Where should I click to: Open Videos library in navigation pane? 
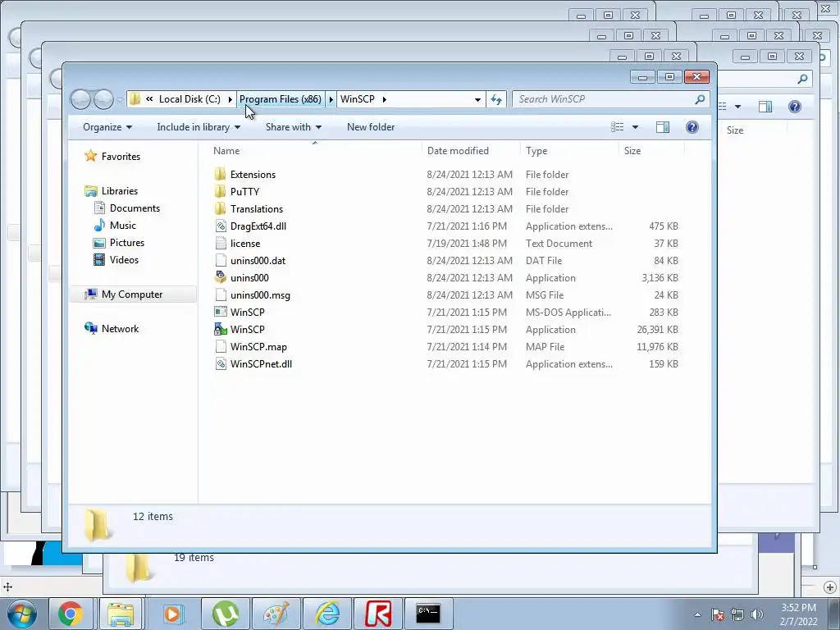[124, 259]
